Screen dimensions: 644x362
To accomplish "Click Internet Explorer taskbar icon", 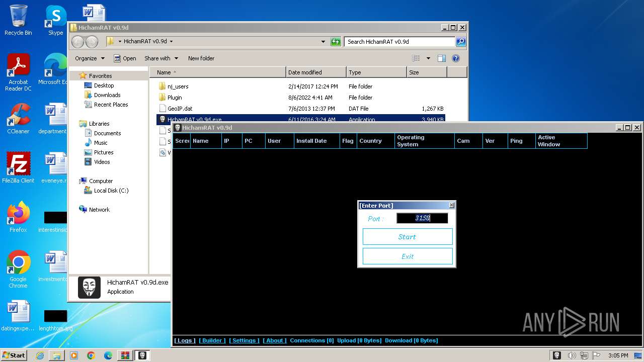I will pyautogui.click(x=40, y=355).
